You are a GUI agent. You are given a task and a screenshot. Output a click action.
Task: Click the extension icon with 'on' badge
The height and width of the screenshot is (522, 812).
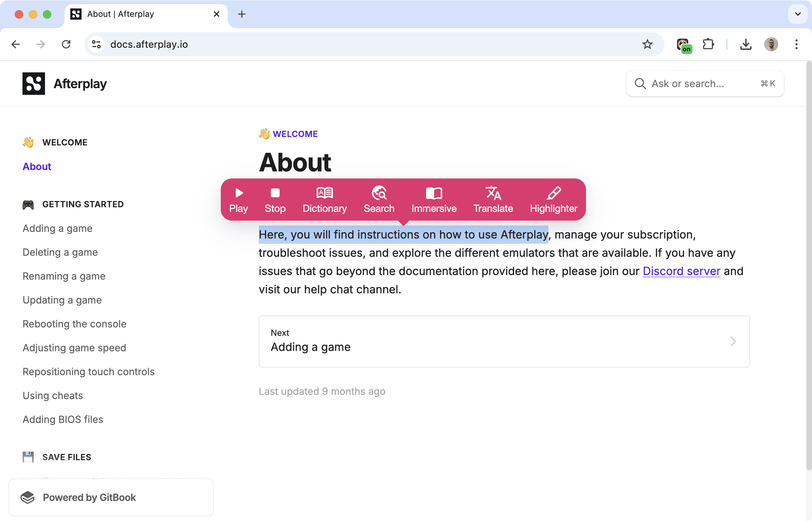click(684, 45)
